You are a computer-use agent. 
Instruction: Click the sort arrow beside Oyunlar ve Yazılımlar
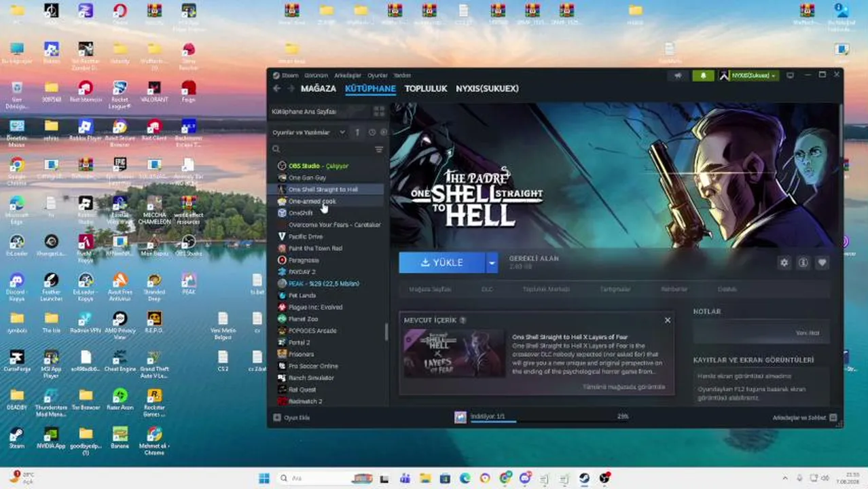(358, 132)
